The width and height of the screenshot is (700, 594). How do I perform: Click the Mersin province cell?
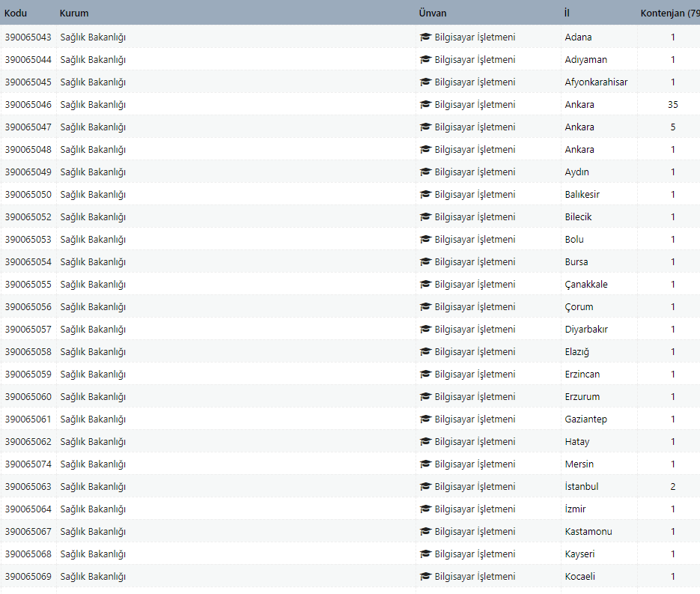(579, 464)
